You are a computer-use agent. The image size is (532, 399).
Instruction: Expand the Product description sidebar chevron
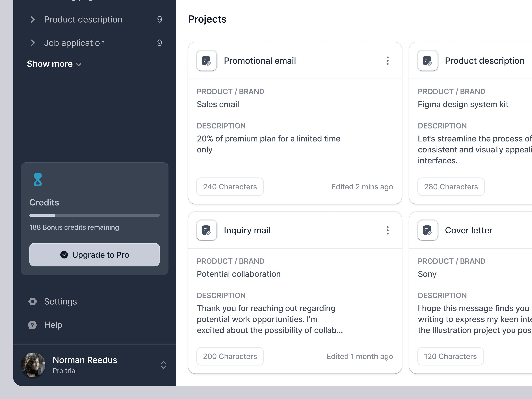coord(33,19)
